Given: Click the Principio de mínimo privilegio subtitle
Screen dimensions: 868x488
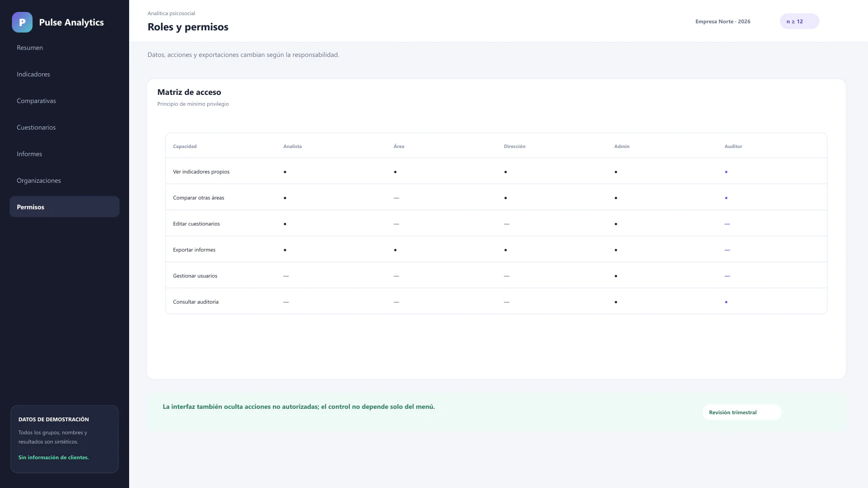Looking at the screenshot, I should click(x=193, y=104).
